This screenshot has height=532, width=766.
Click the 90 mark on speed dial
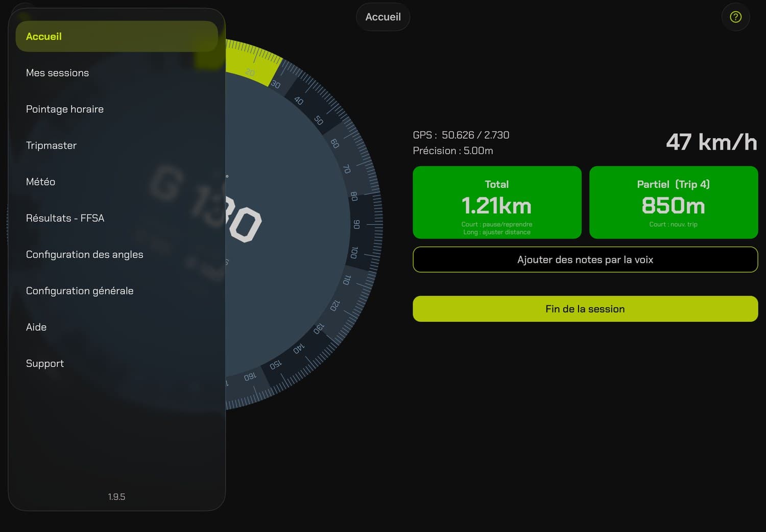(357, 224)
